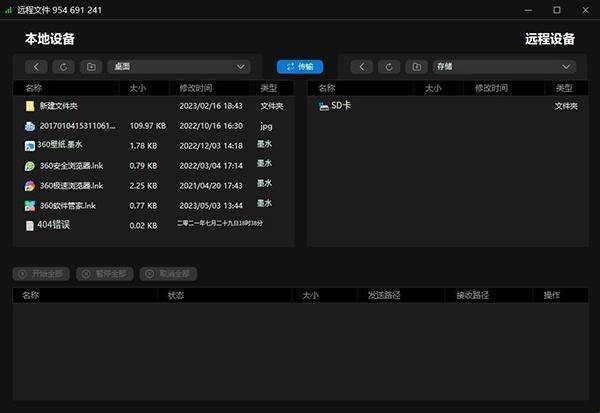Refresh the local device file list
Screen dimensions: 600x413
[64, 67]
